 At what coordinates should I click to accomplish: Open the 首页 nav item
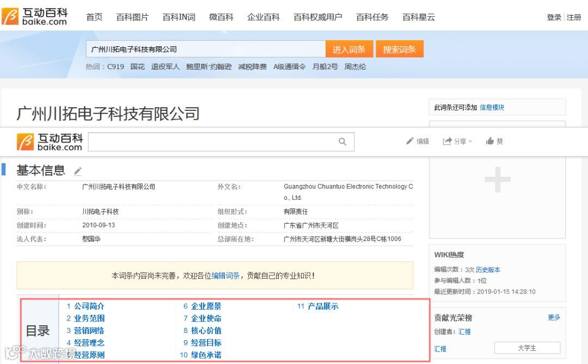pos(94,17)
